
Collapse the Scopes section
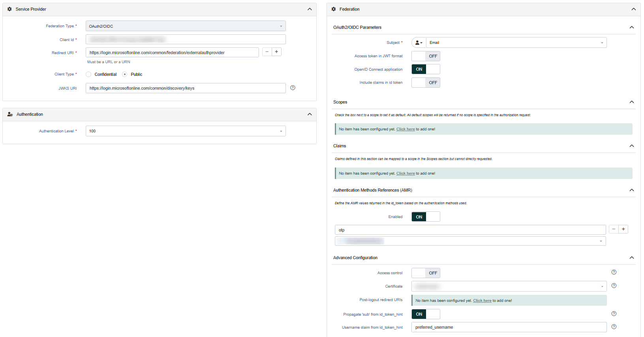click(632, 102)
